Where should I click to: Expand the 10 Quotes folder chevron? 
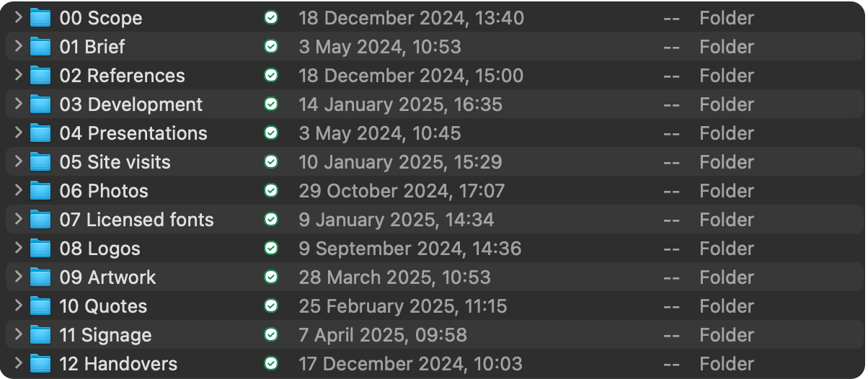[19, 306]
